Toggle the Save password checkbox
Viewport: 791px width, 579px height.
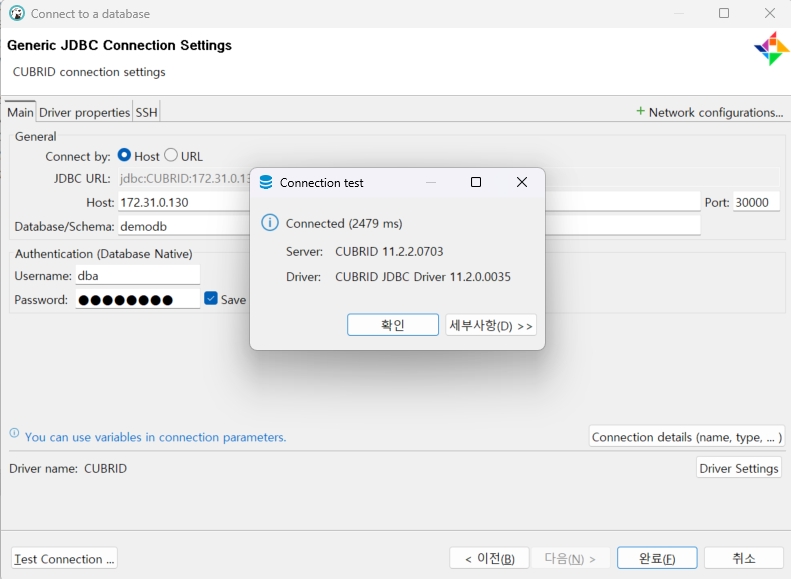click(x=211, y=299)
